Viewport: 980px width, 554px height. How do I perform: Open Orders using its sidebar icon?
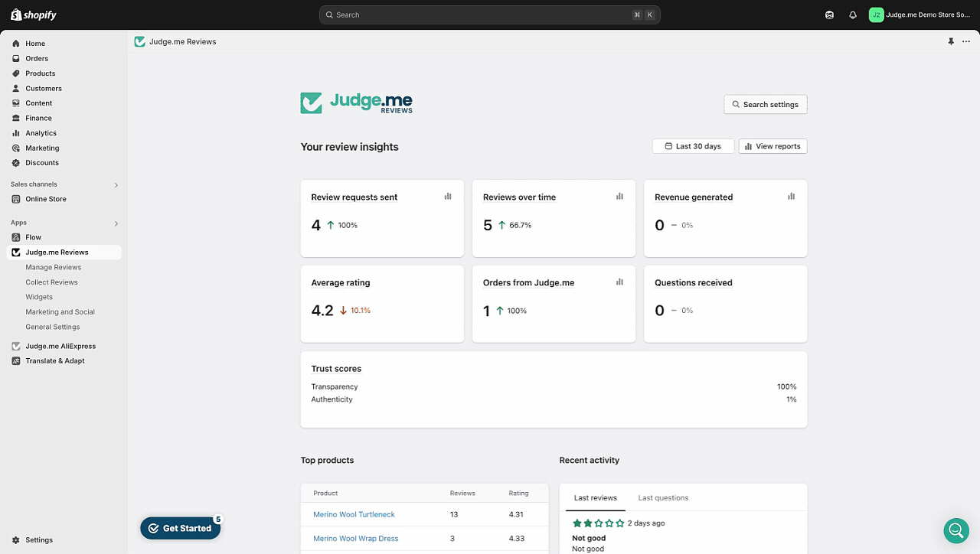point(16,58)
